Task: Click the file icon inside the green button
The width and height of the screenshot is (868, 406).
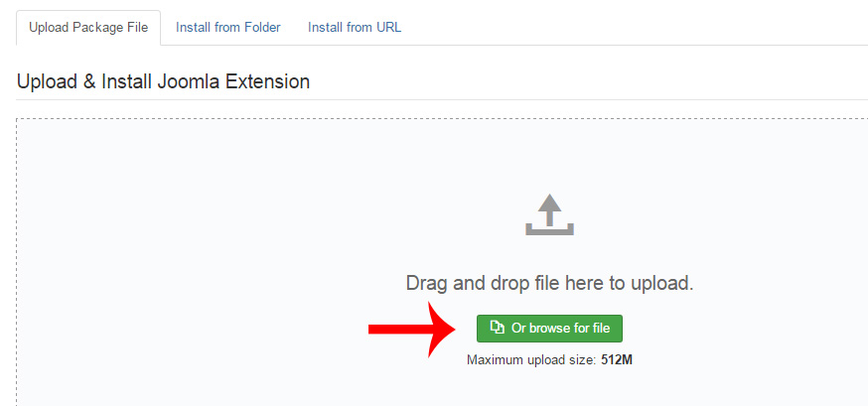Action: click(x=498, y=328)
